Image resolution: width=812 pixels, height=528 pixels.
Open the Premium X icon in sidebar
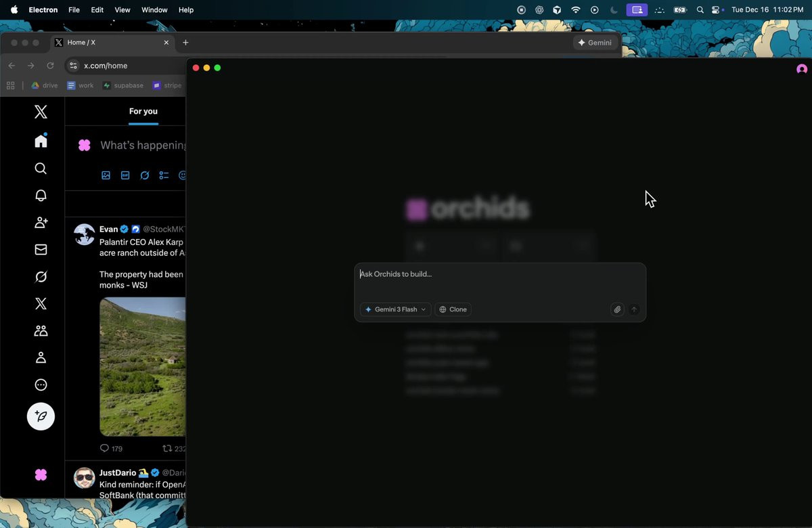pyautogui.click(x=41, y=304)
